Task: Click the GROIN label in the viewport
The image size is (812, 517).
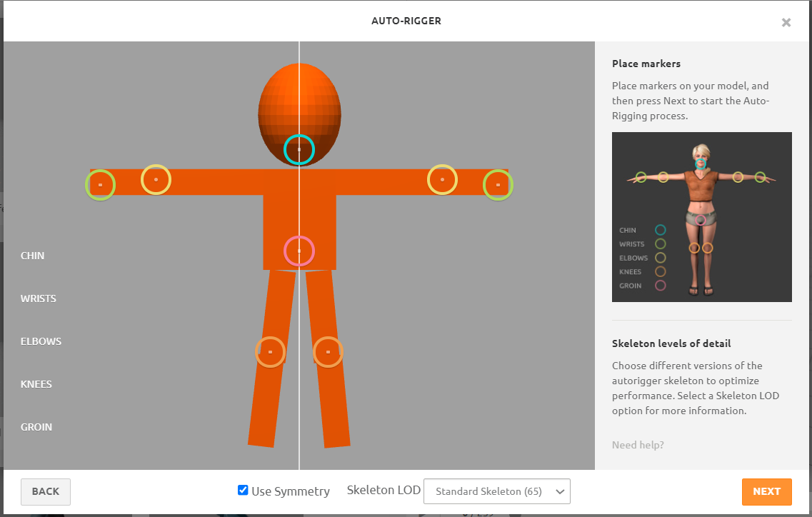Action: [36, 427]
